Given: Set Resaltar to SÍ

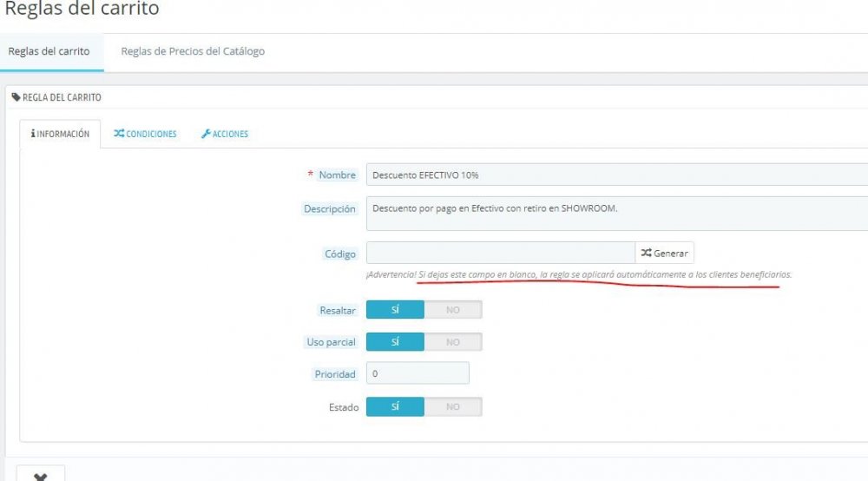Looking at the screenshot, I should 395,310.
